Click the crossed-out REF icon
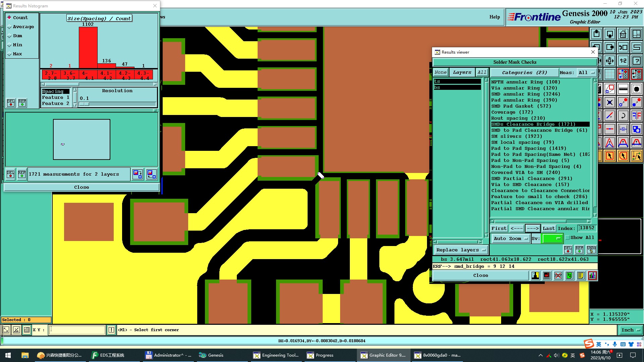Screen dimensions: 644x362 tap(558, 276)
